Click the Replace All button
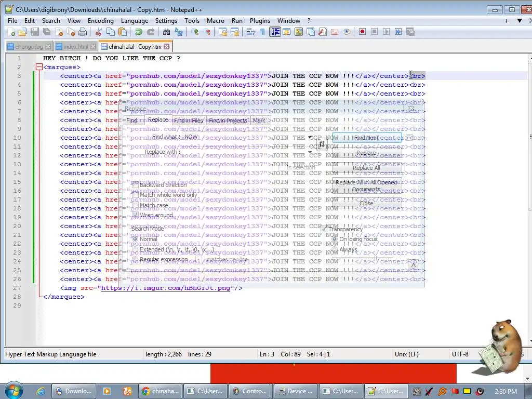This screenshot has height=399, width=532. (x=366, y=168)
